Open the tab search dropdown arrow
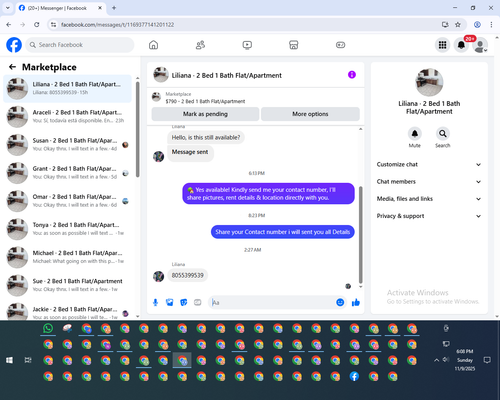 tap(8, 8)
